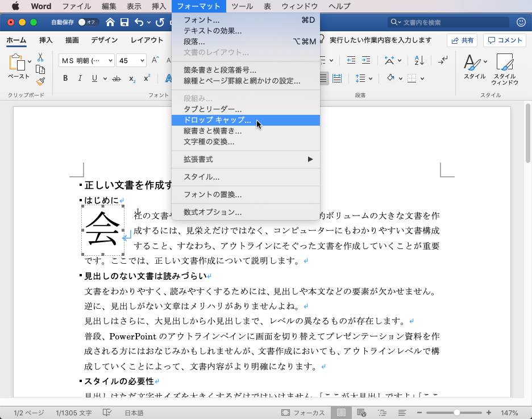Click the undo arrow icon

[139, 22]
